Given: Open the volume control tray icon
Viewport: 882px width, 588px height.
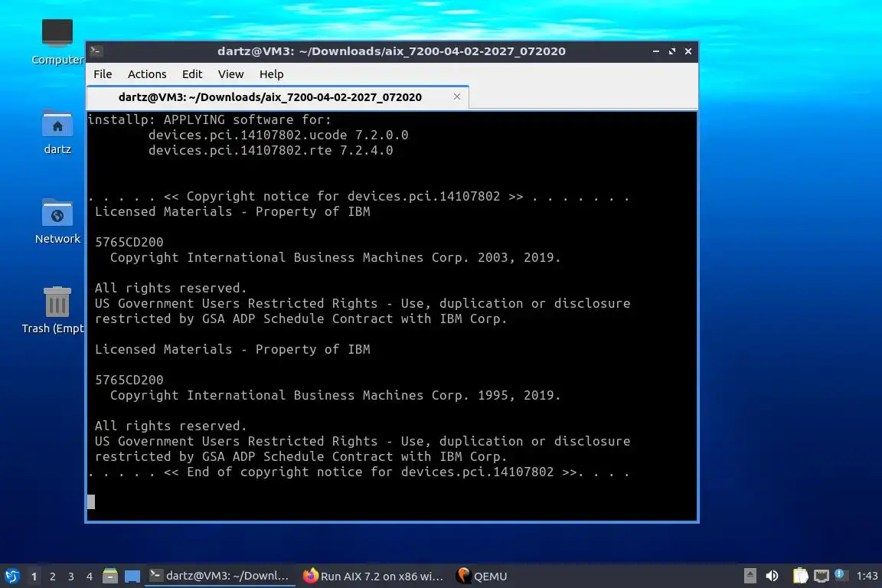Looking at the screenshot, I should click(x=773, y=576).
